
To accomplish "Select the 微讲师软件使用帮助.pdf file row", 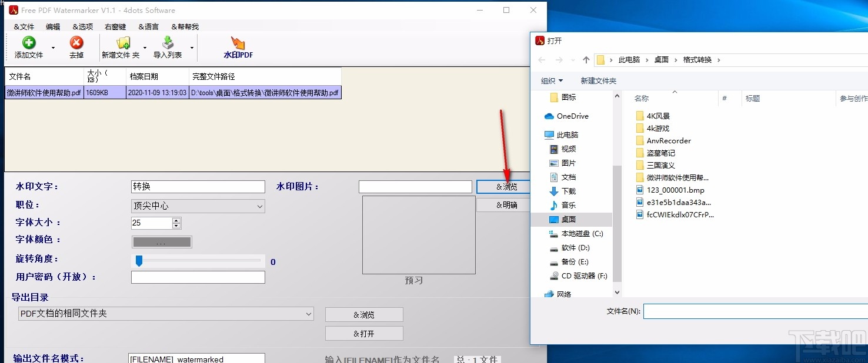I will click(173, 92).
